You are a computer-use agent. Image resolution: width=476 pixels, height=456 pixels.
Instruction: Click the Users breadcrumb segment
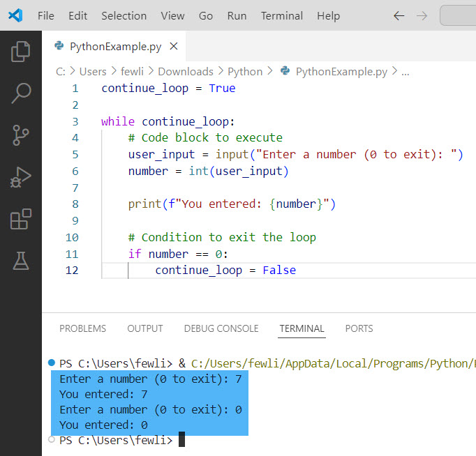[93, 72]
